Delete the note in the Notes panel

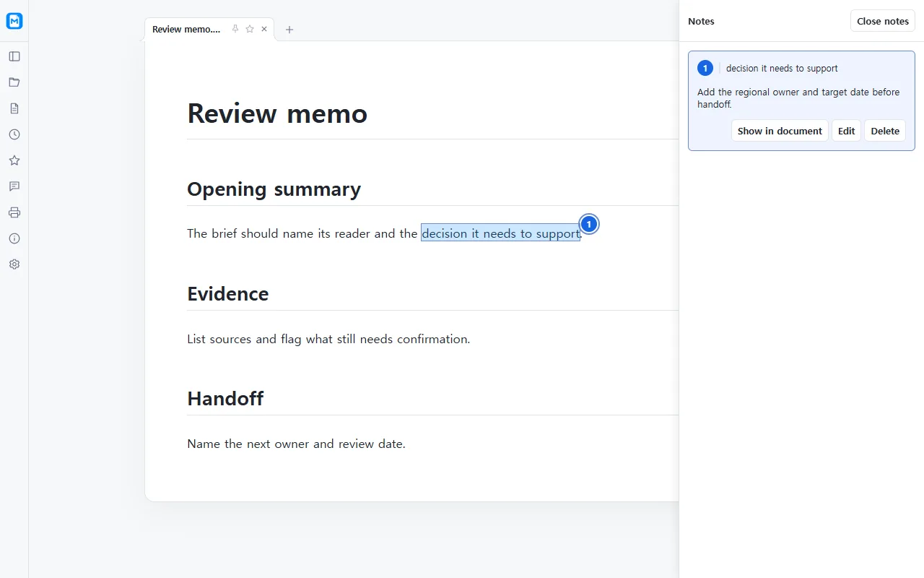[x=885, y=131]
